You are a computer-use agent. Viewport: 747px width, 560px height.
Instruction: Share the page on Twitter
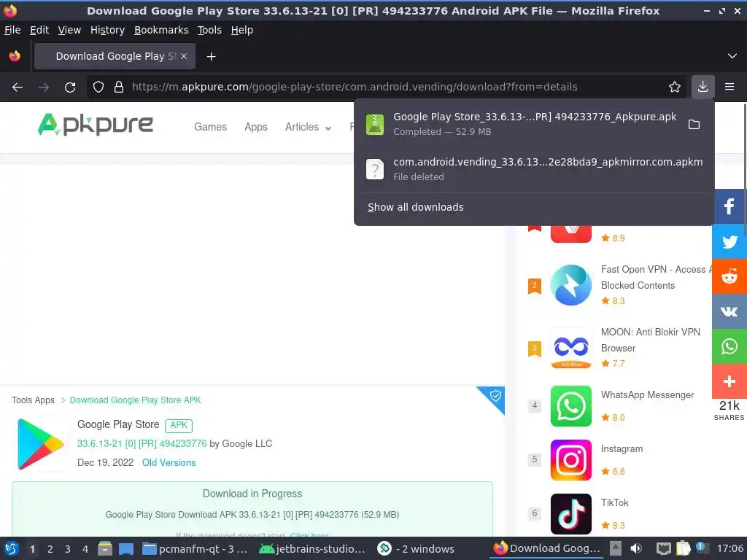[729, 241]
